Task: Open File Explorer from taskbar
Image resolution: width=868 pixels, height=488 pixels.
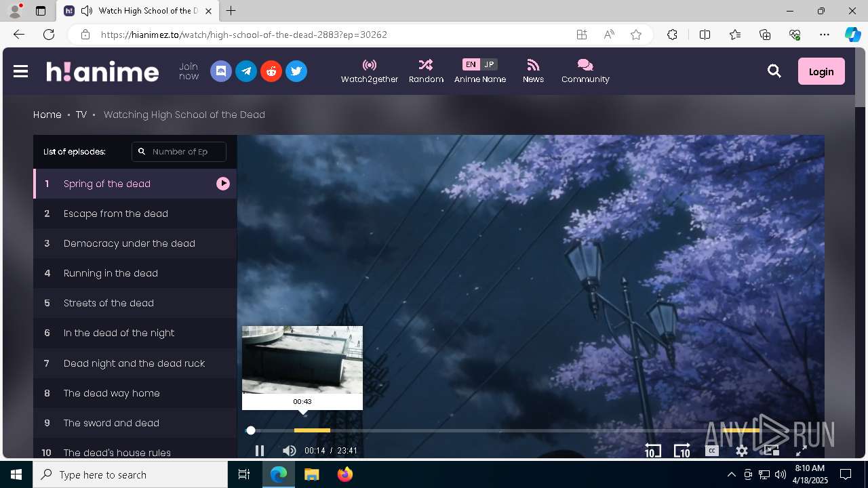Action: pos(311,474)
